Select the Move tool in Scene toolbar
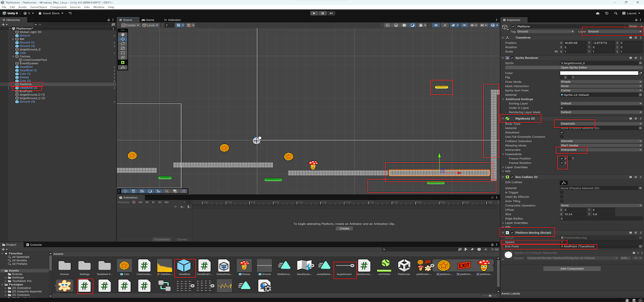 [123, 39]
